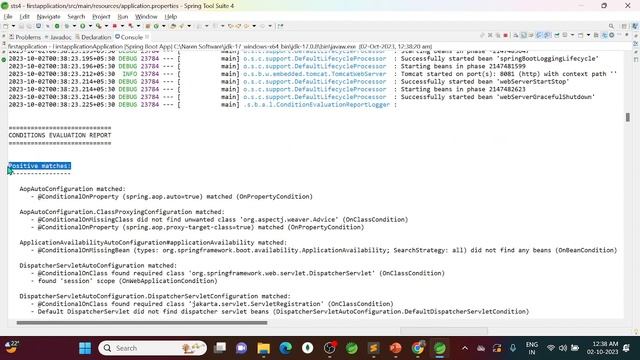Switch to the Spring perspective icon
Image resolution: width=640 pixels, height=360 pixels.
[635, 26]
